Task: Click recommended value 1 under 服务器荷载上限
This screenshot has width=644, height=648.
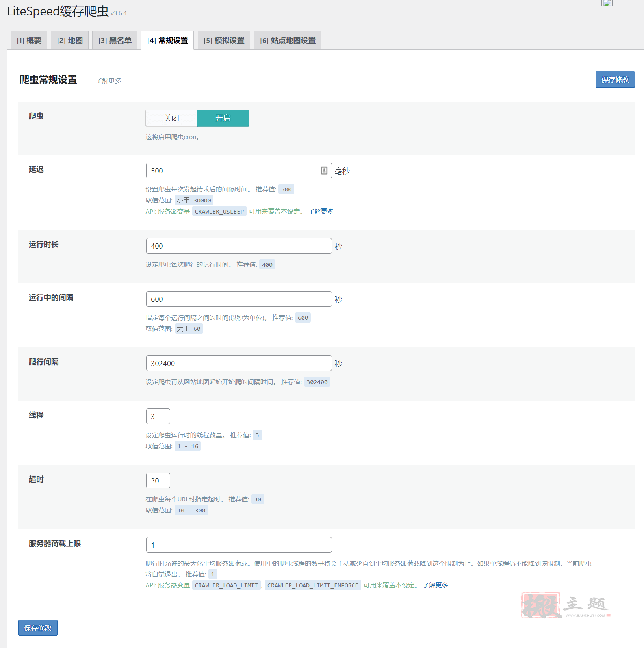Action: [213, 574]
